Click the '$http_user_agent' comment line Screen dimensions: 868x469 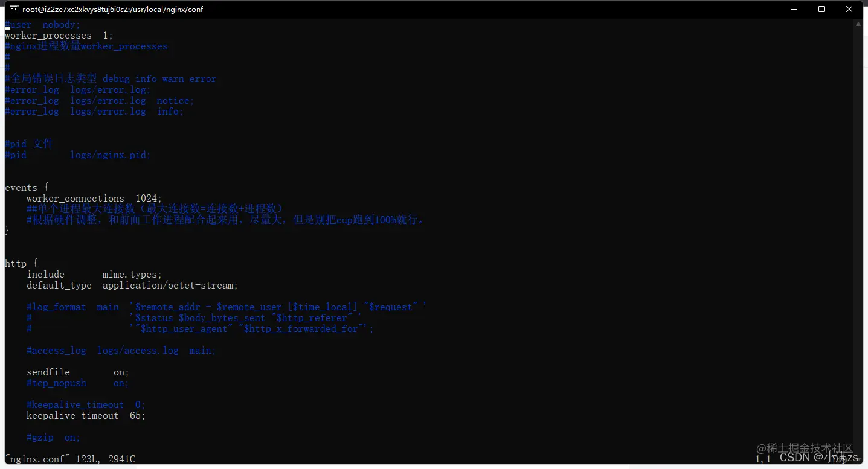[200, 329]
